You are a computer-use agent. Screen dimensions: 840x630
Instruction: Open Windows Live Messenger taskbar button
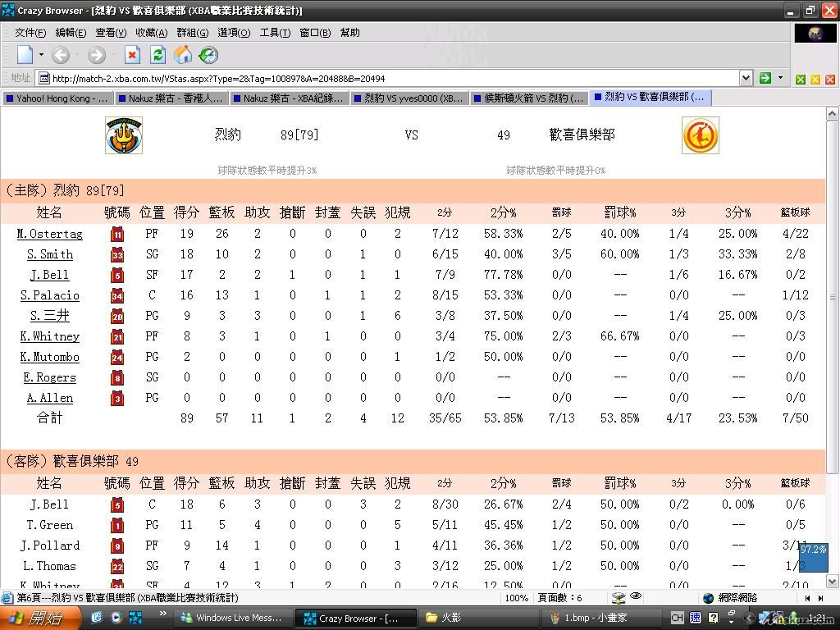click(x=232, y=619)
